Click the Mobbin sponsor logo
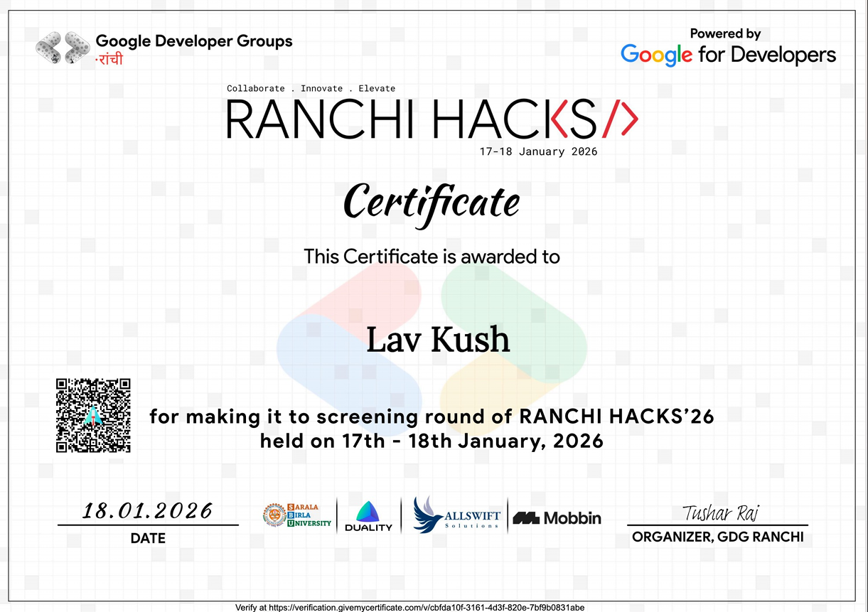 tap(557, 518)
